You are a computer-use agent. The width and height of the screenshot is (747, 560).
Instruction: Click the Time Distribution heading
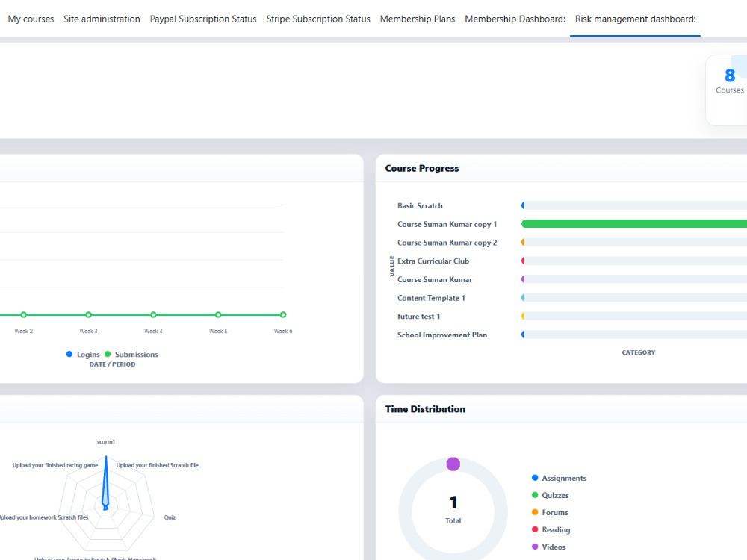(x=425, y=409)
